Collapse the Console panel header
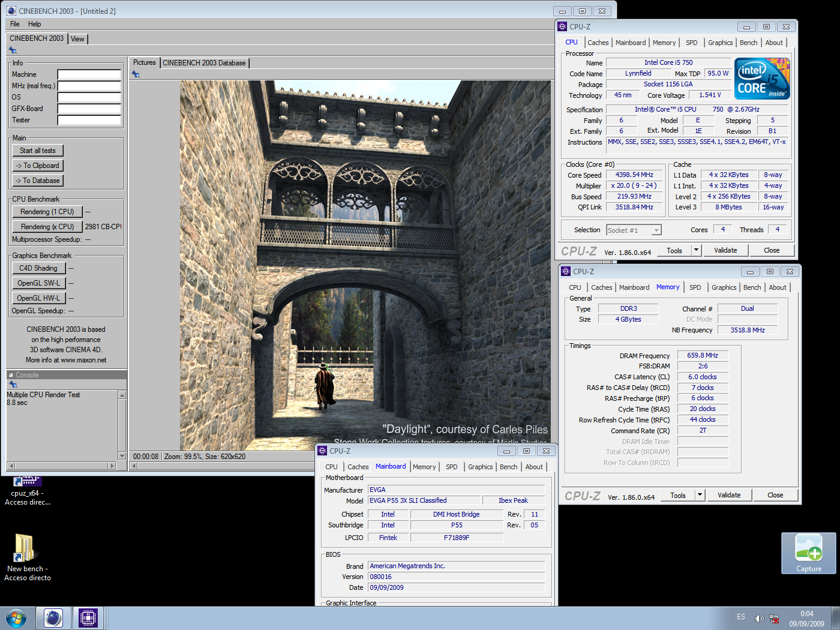The width and height of the screenshot is (840, 630). click(11, 375)
